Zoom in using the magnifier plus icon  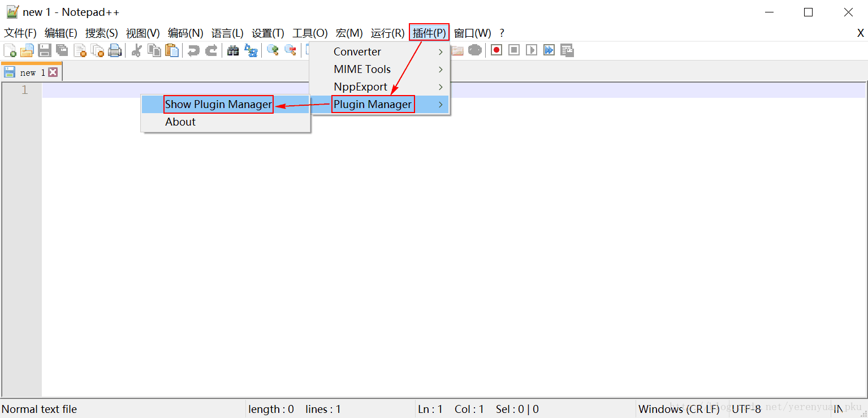tap(273, 50)
